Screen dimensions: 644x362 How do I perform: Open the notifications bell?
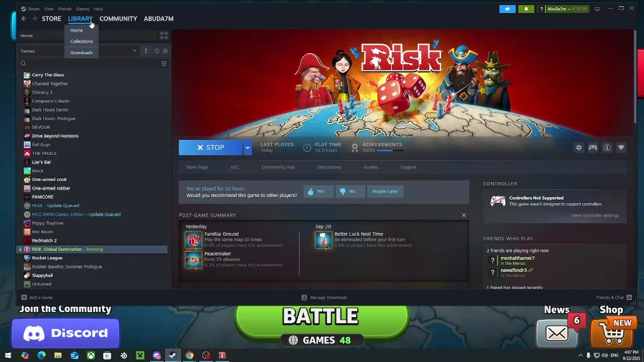526,9
